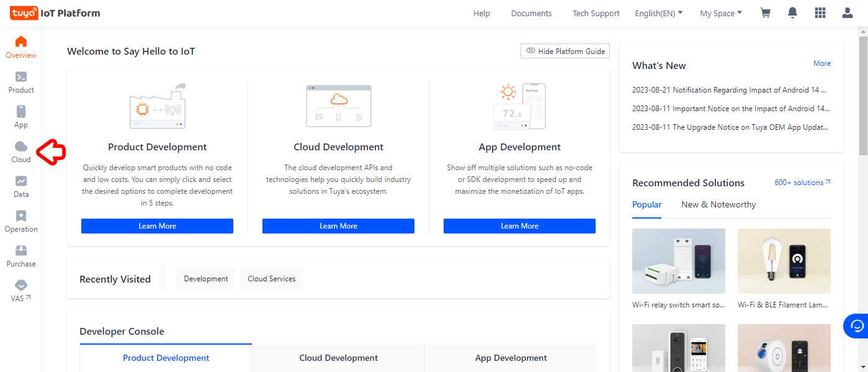Switch to the New & Noteworthy tab
Screen dimensions: 868x372
(x=718, y=204)
